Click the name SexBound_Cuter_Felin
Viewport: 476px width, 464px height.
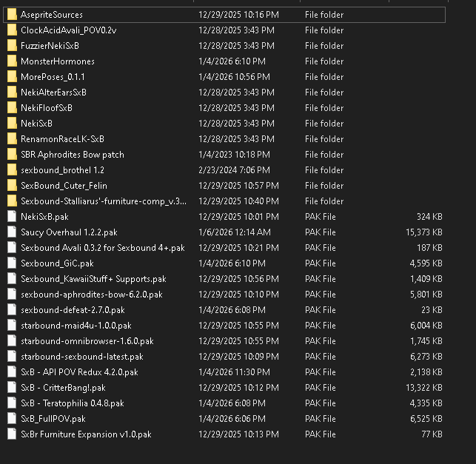click(x=64, y=186)
